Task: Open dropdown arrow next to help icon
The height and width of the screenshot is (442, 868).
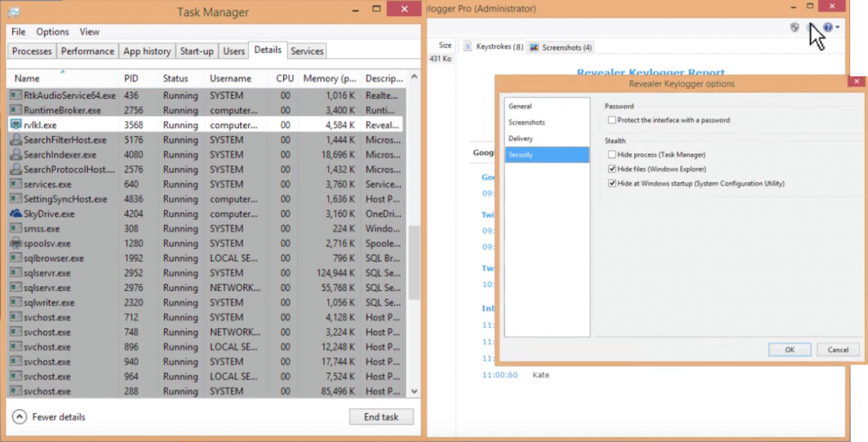Action: click(838, 27)
